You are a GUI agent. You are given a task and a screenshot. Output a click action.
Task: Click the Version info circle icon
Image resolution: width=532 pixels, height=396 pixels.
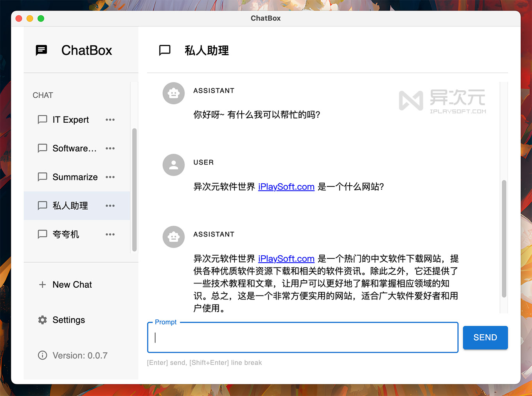[42, 355]
